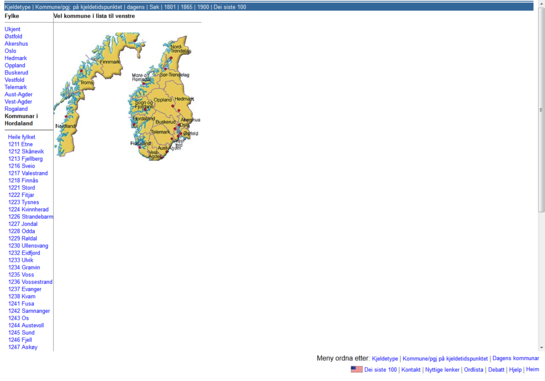Open 1221 Stord municipality
Screen dimensions: 545x381
point(22,188)
